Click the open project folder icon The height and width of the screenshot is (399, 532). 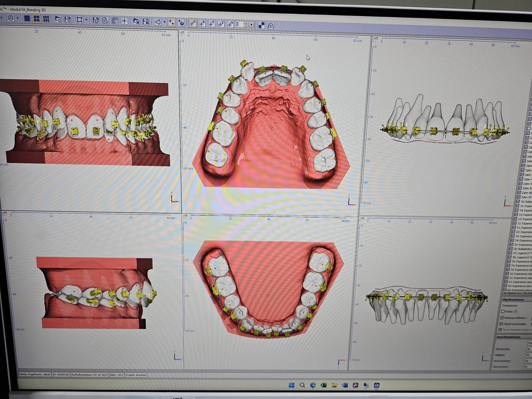(x=58, y=19)
